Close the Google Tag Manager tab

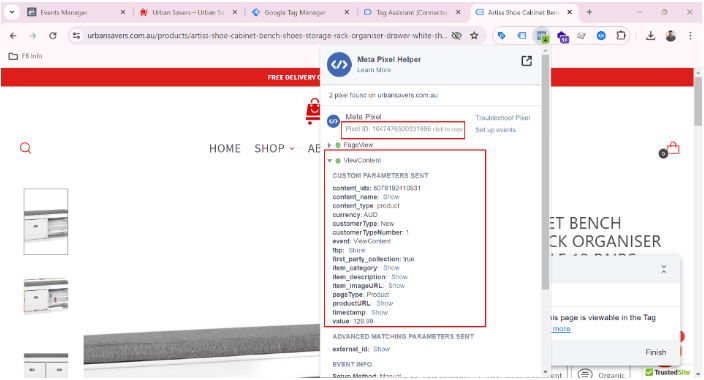(x=347, y=13)
